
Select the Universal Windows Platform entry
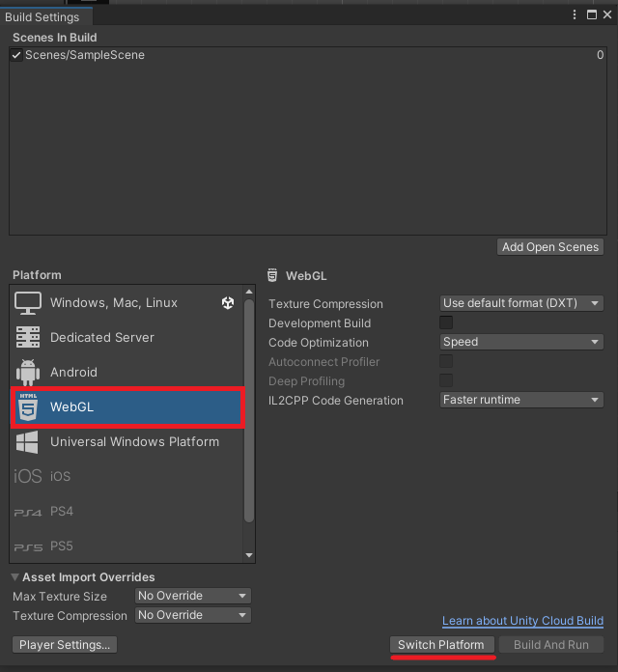(126, 442)
